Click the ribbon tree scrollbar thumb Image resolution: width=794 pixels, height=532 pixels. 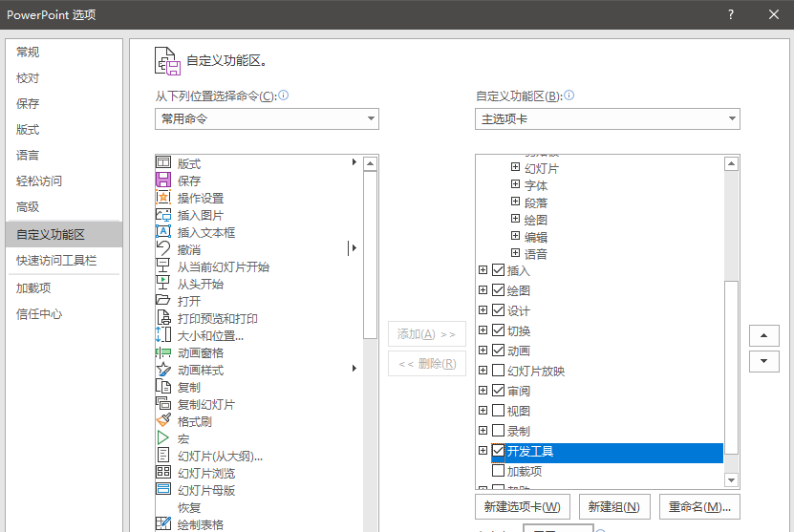tap(731, 367)
